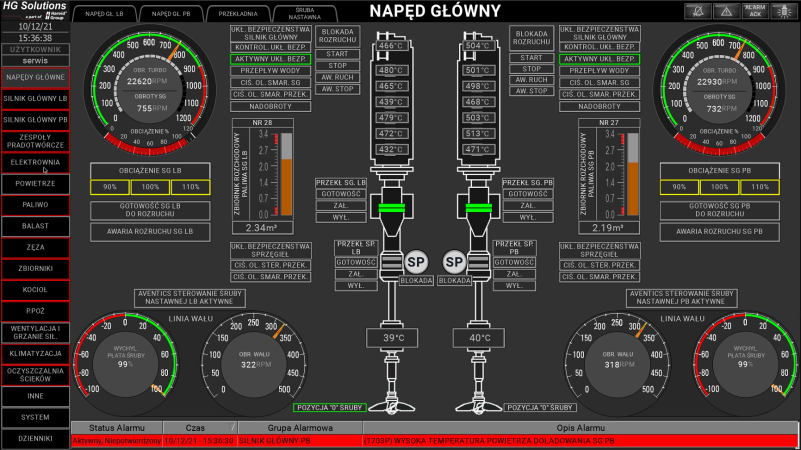The image size is (801, 450).
Task: Click the 110% indicator under OBCIĄŻENIE SG PB
Action: (760, 187)
